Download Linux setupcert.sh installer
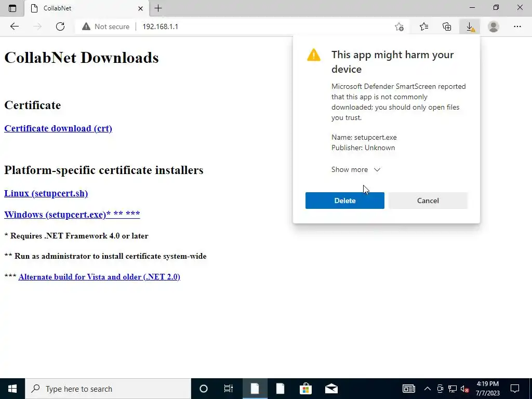This screenshot has width=532, height=399. 46,193
